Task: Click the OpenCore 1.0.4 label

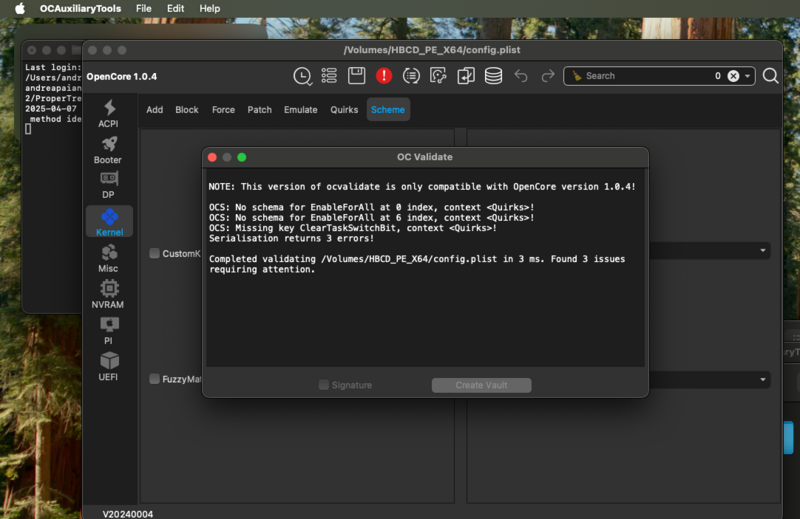Action: 122,77
